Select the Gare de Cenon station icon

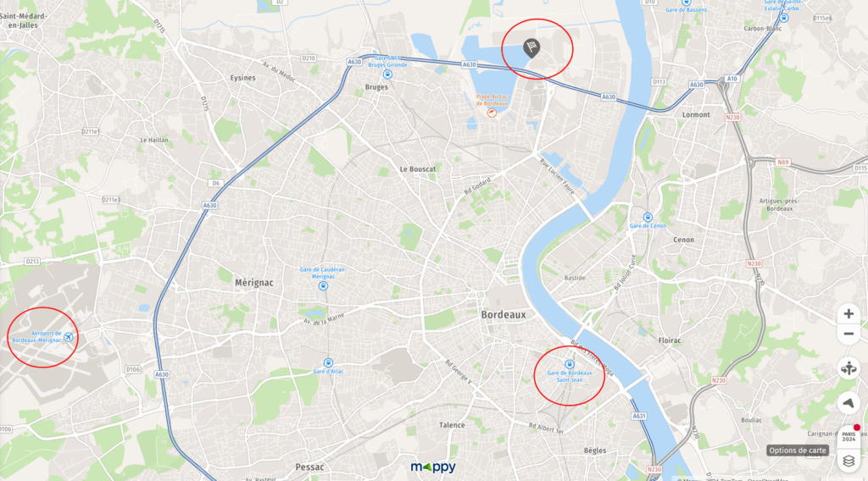[648, 218]
